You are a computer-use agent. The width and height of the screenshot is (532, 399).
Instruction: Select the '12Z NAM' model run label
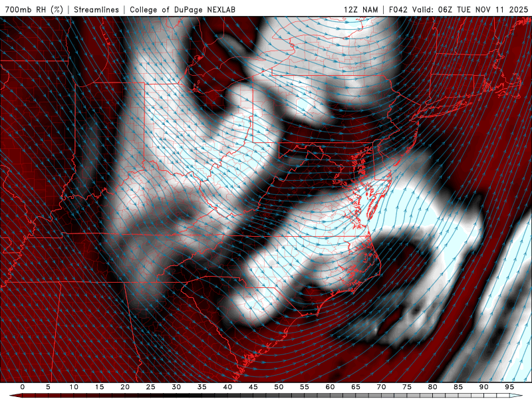pos(360,9)
